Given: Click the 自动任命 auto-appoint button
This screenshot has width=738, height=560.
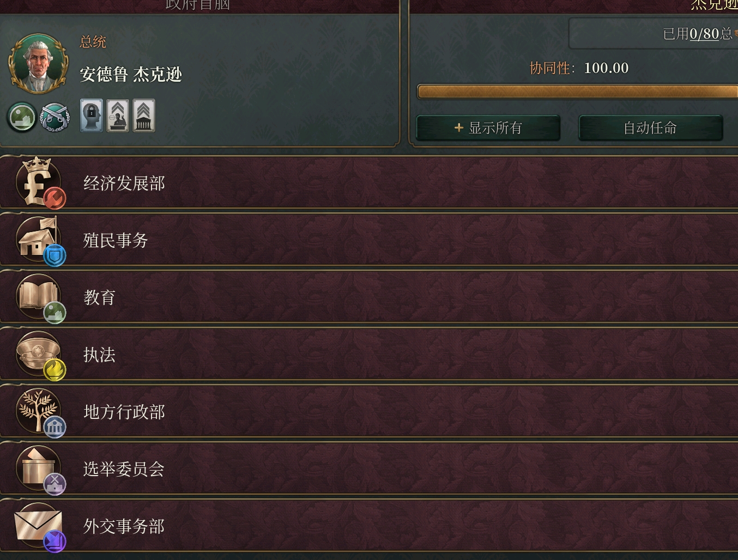Looking at the screenshot, I should pos(650,128).
